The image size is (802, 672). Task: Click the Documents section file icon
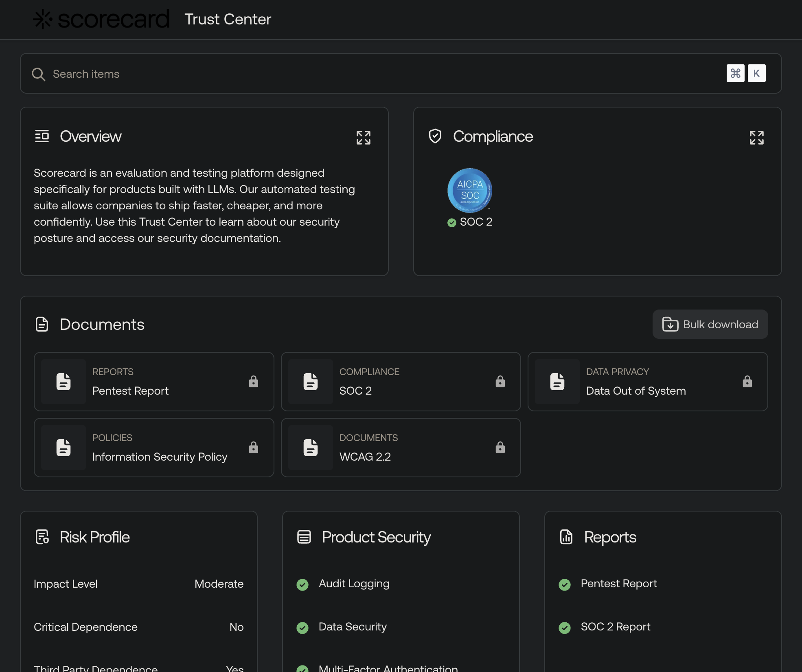click(42, 324)
